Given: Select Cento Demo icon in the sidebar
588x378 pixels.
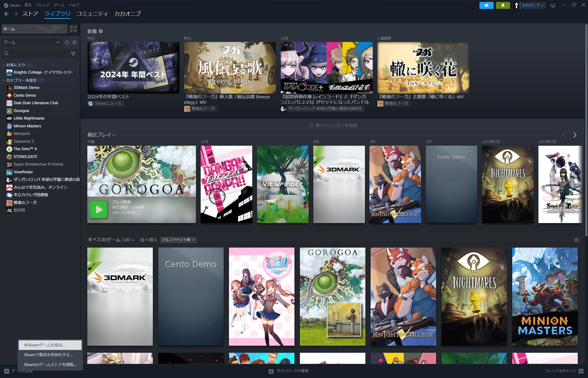Looking at the screenshot, I should coord(9,95).
